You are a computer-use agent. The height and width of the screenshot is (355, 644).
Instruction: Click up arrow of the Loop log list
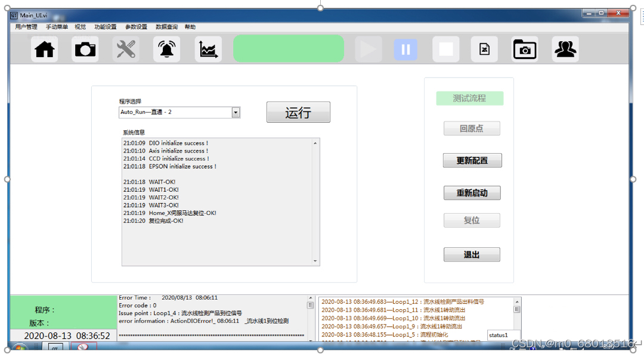(516, 301)
